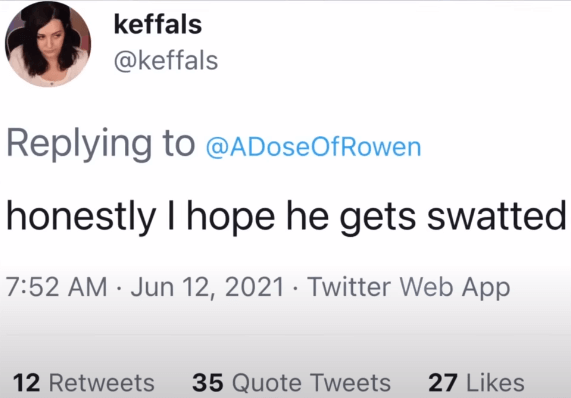The height and width of the screenshot is (398, 571).
Task: Click the 'Retweets' label text
Action: 102,383
